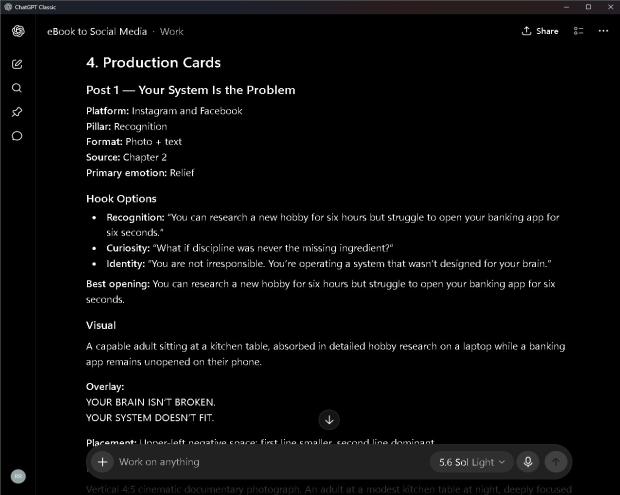Click the eBook to Social Media title
Viewport: 620px width, 495px height.
97,32
